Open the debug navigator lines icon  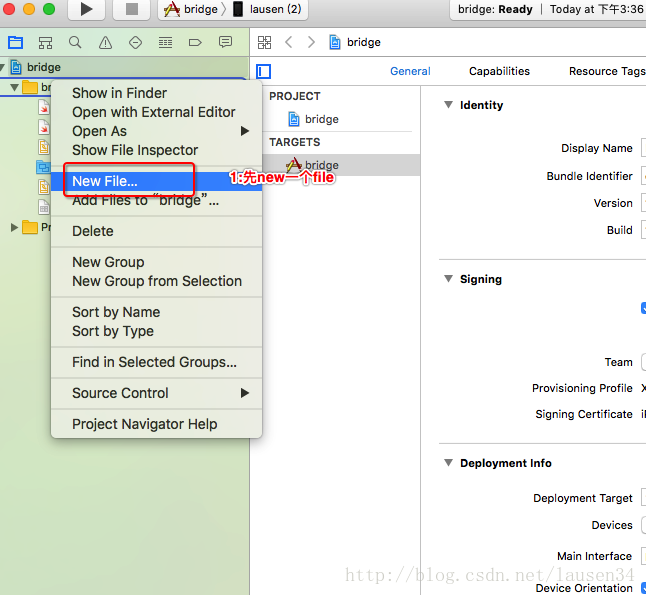[165, 42]
